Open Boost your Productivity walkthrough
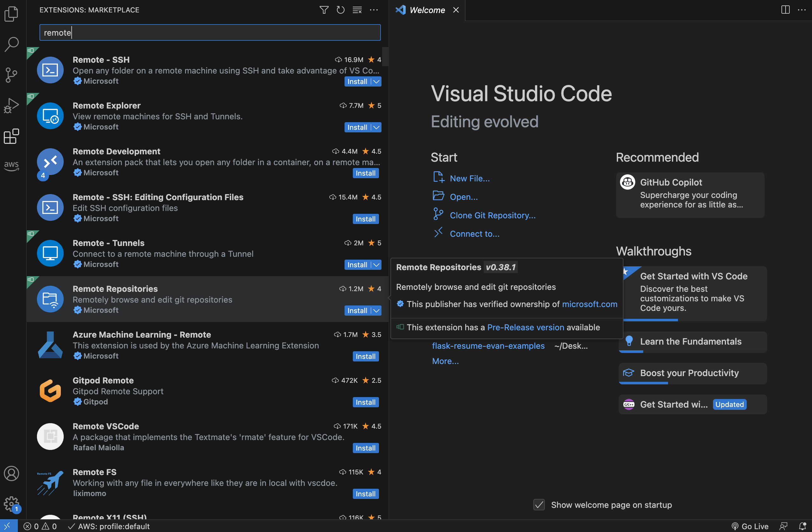Viewport: 812px width, 532px height. click(x=693, y=373)
